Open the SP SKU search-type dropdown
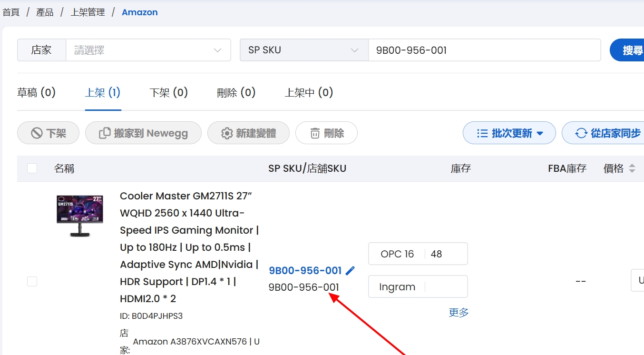 (x=304, y=50)
